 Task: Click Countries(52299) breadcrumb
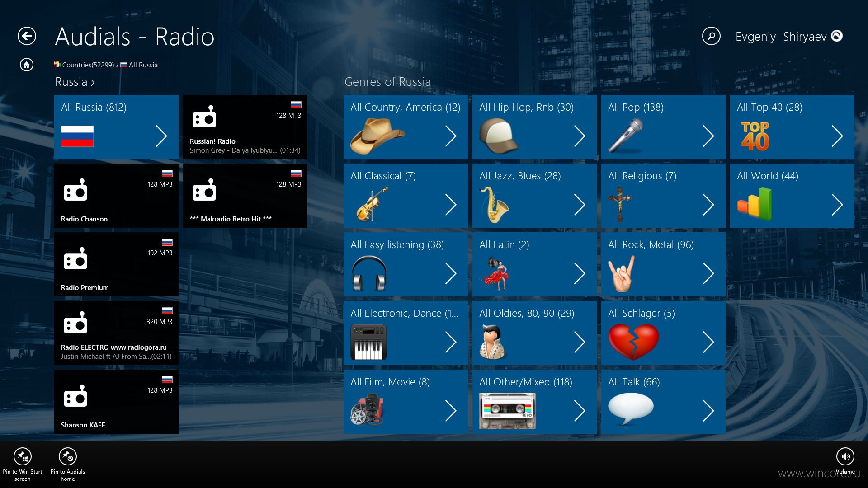tap(84, 65)
